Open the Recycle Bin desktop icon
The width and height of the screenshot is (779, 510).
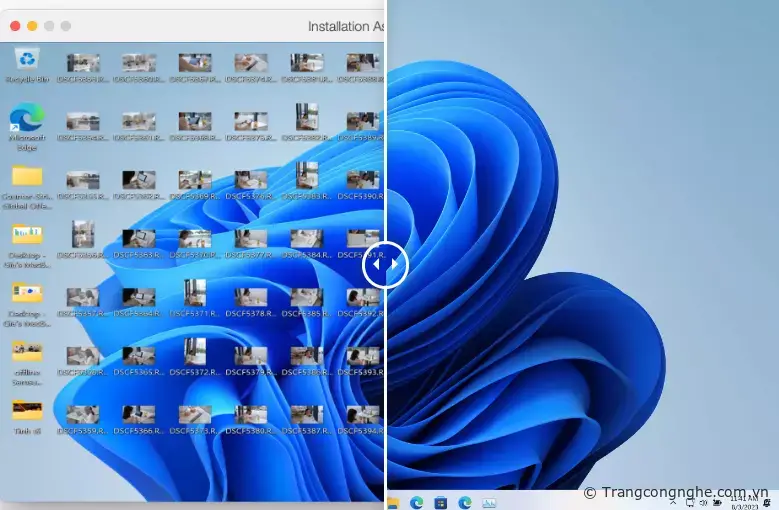click(27, 62)
